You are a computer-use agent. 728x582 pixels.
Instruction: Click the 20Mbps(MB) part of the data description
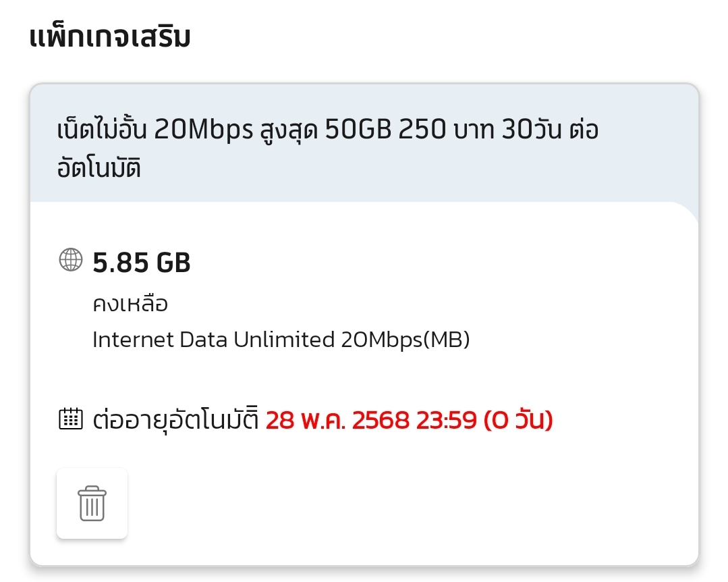[405, 340]
